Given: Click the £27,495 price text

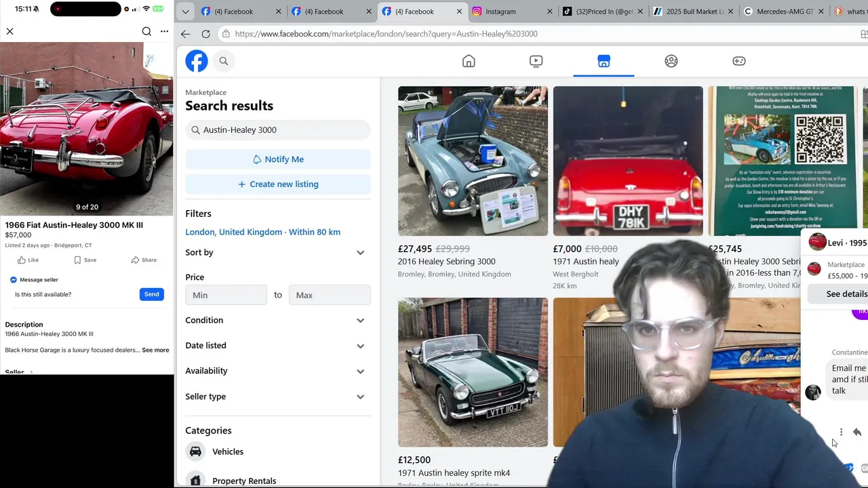Looking at the screenshot, I should 415,249.
